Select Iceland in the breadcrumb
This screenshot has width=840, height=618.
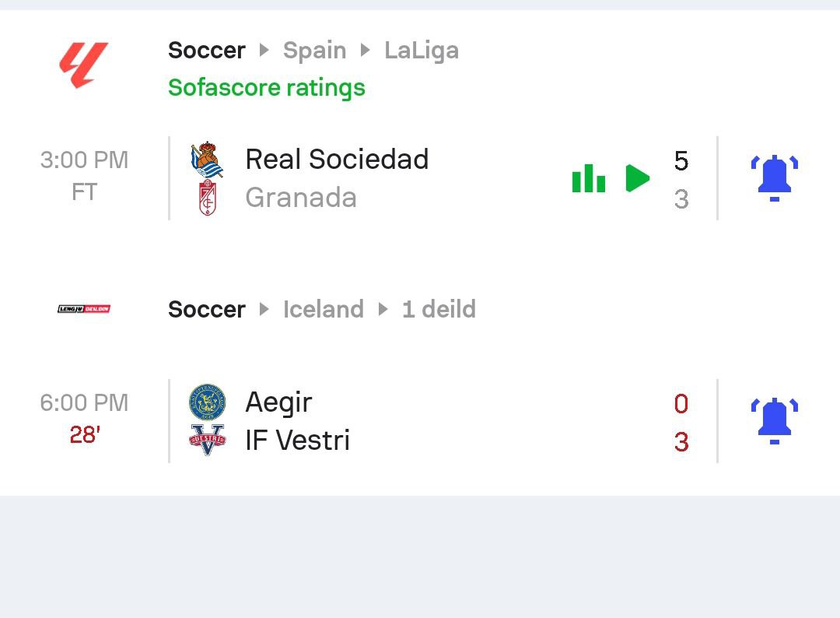click(323, 309)
